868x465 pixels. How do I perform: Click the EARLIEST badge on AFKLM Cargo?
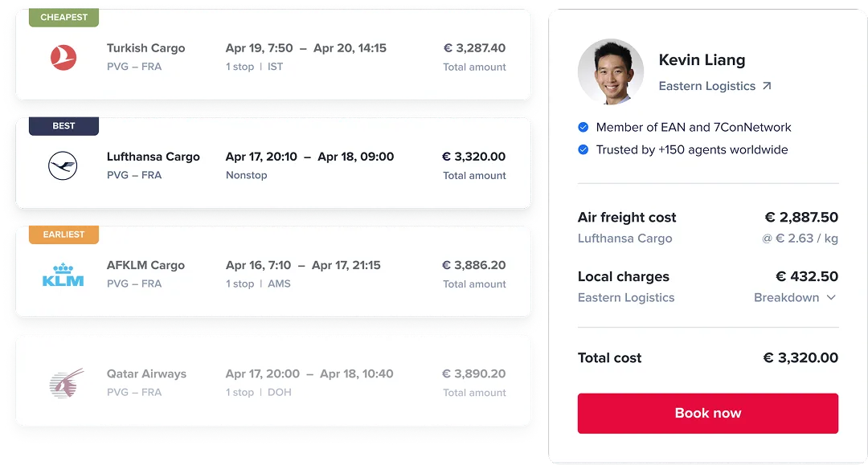coord(63,234)
